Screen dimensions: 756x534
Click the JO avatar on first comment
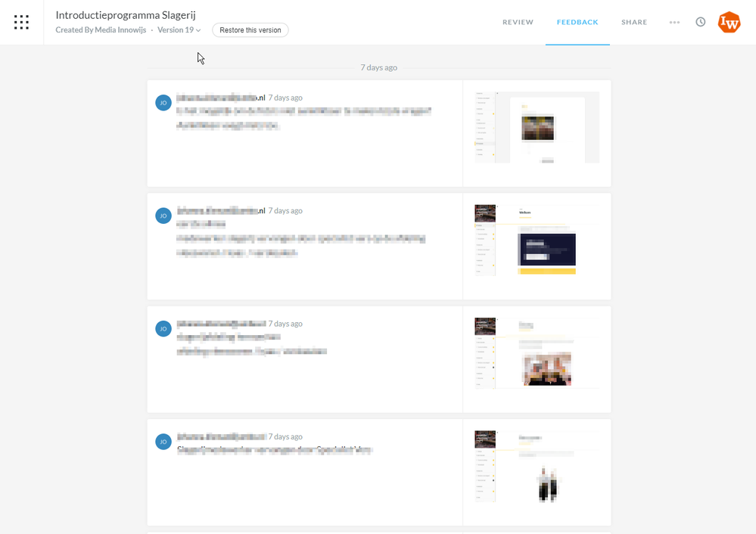(163, 103)
